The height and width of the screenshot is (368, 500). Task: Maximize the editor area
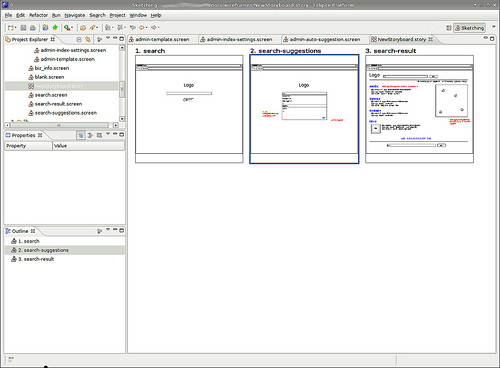(492, 39)
